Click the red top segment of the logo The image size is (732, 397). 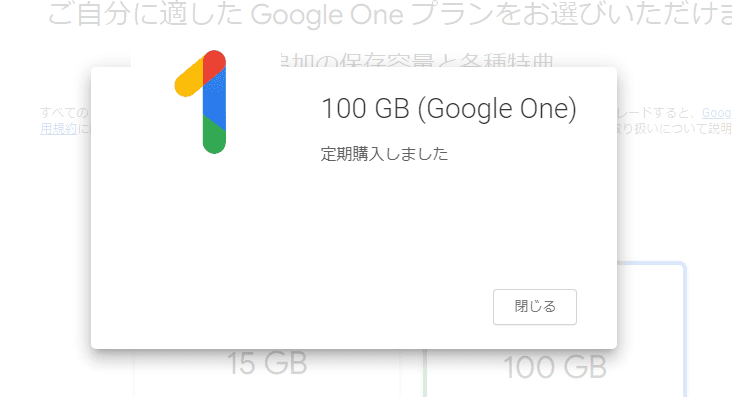tap(214, 66)
